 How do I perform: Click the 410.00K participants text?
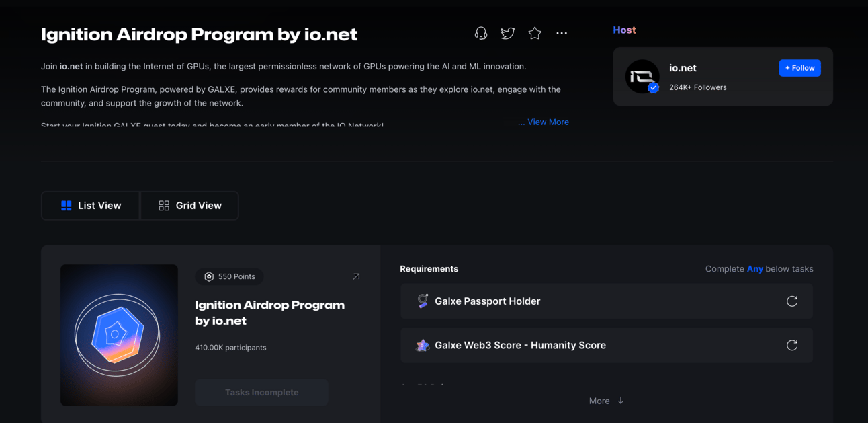(230, 348)
